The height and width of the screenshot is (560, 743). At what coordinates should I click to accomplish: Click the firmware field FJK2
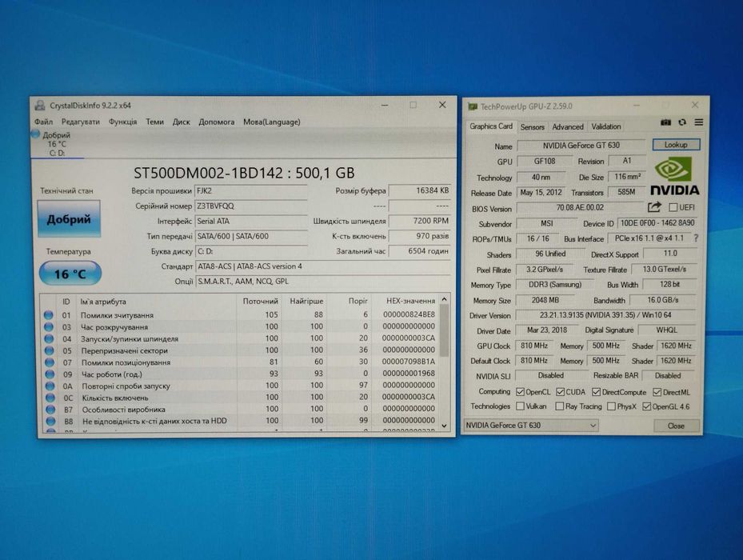coord(251,191)
